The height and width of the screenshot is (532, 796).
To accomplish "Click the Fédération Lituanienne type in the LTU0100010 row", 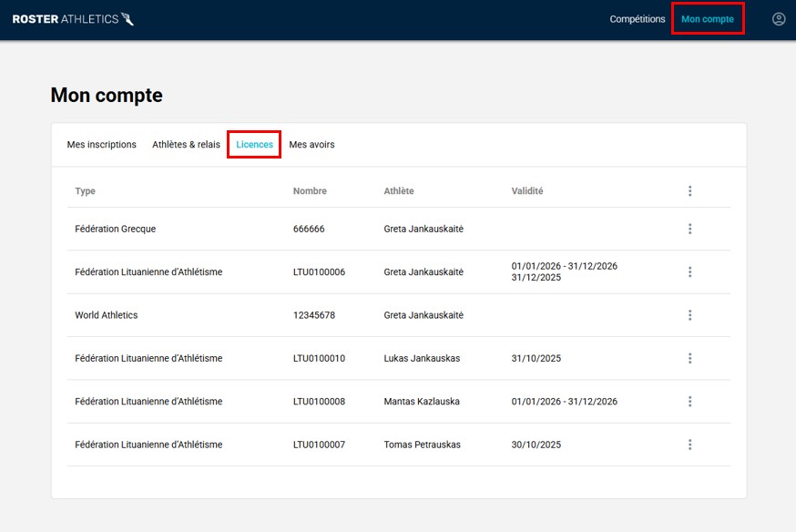I will click(x=148, y=358).
